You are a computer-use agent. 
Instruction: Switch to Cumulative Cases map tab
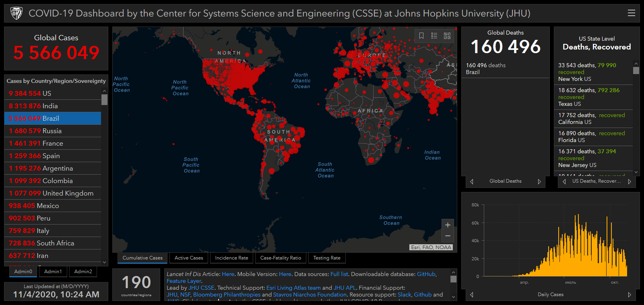[x=142, y=258]
